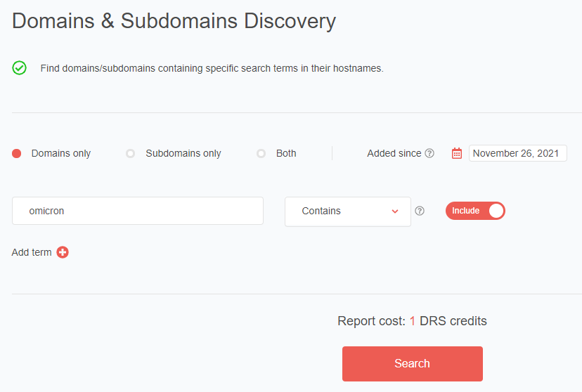Open the calendar date picker icon

457,153
